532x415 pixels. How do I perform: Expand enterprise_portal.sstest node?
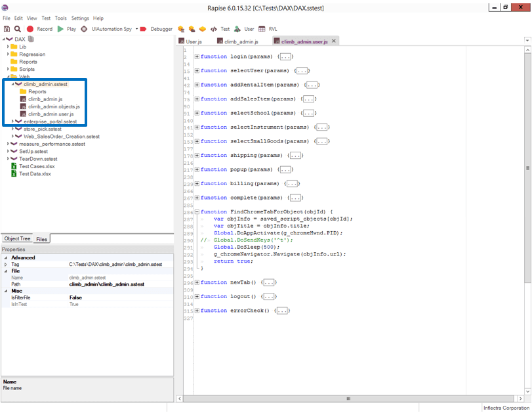12,121
